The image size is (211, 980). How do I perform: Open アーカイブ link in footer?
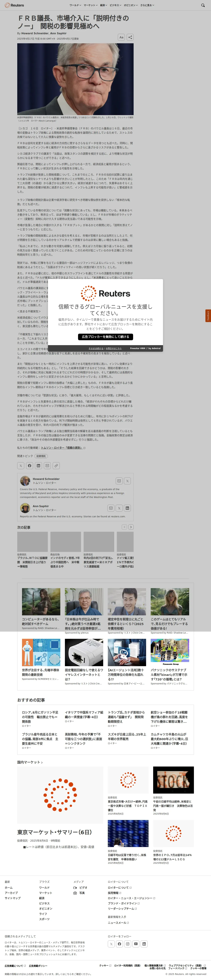[x=11, y=893]
